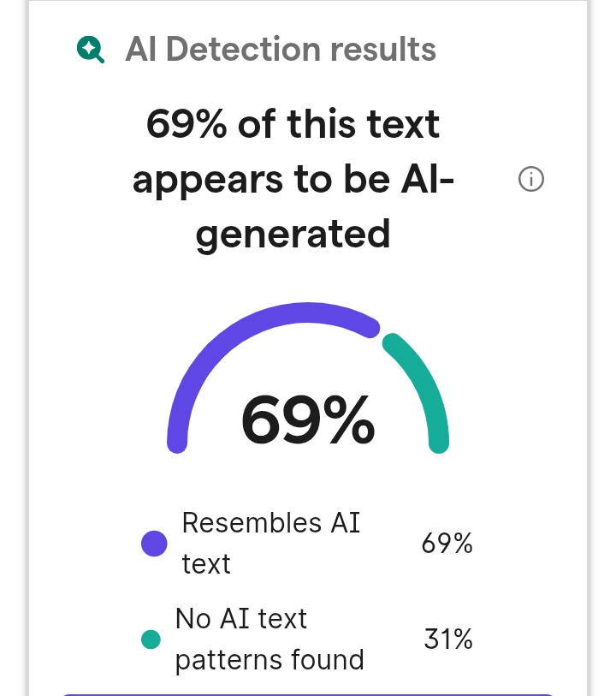This screenshot has width=616, height=696.
Task: Select the "AI Detection results" heading
Action: (x=281, y=50)
